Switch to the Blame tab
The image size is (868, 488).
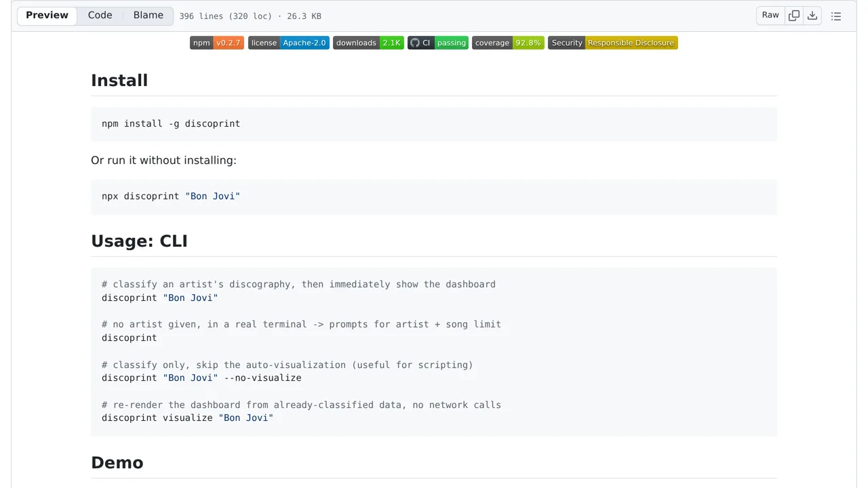148,16
